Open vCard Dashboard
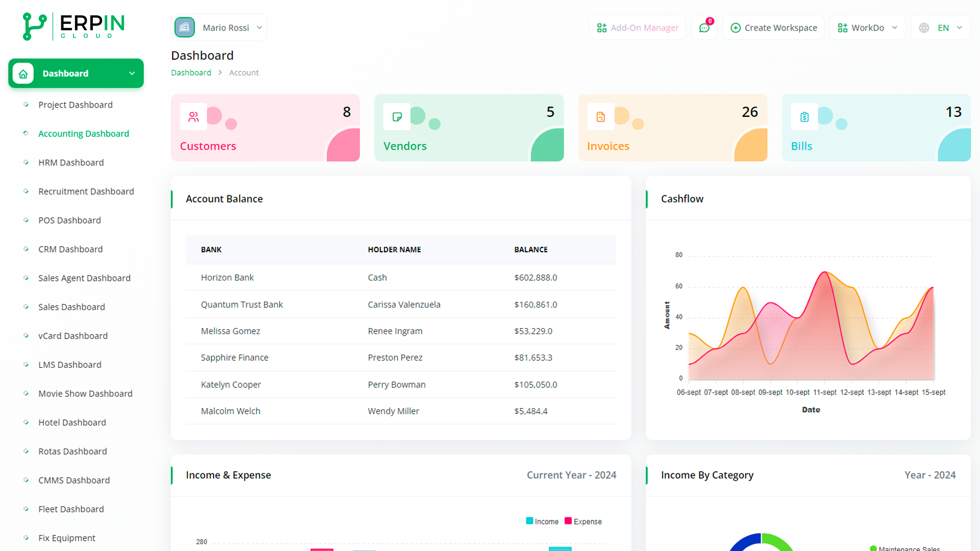The width and height of the screenshot is (980, 551). click(x=73, y=336)
